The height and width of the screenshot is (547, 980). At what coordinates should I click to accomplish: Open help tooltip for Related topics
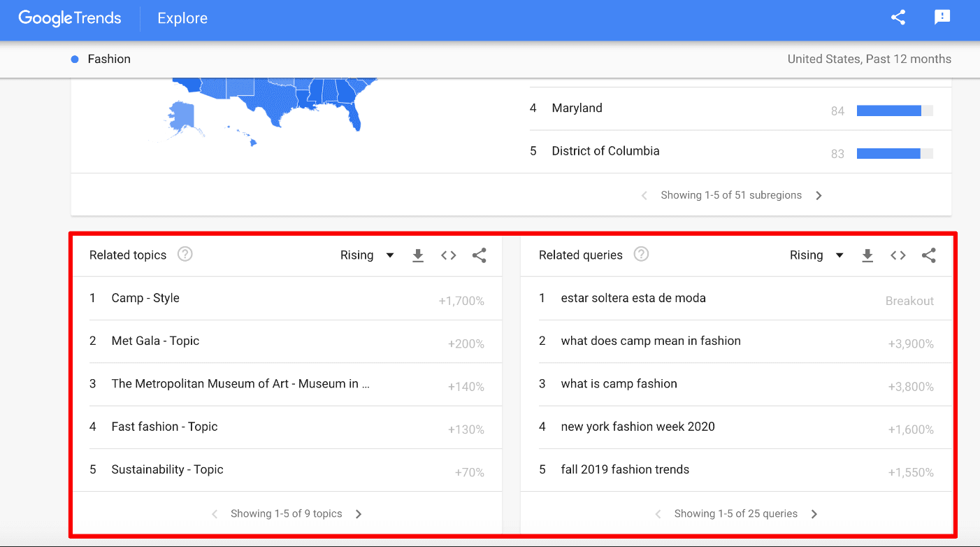(x=185, y=254)
